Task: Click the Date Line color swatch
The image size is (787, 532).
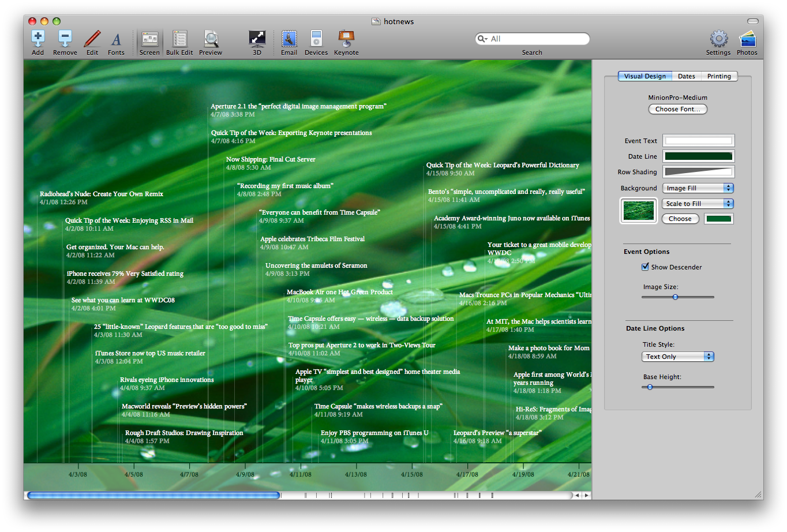Action: click(x=698, y=156)
